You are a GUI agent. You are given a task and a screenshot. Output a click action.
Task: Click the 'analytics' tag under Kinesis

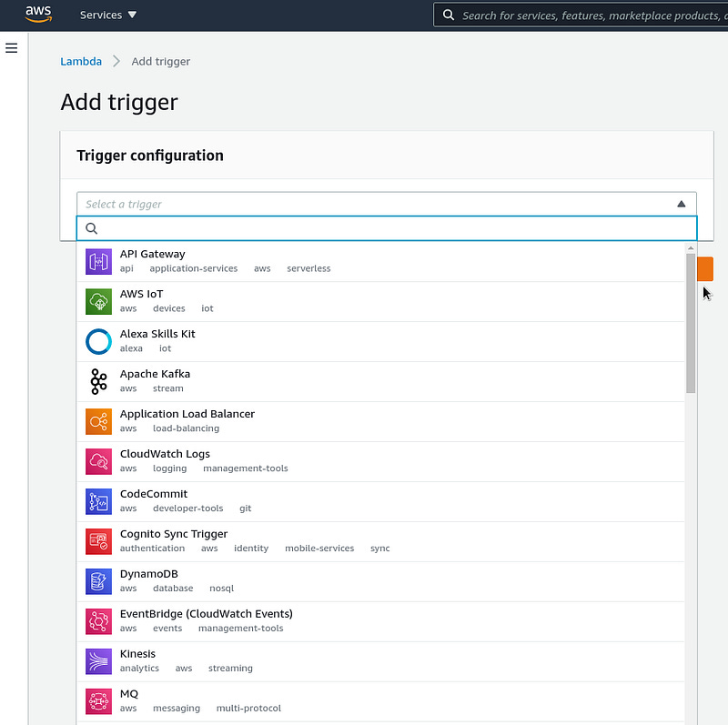tap(139, 668)
